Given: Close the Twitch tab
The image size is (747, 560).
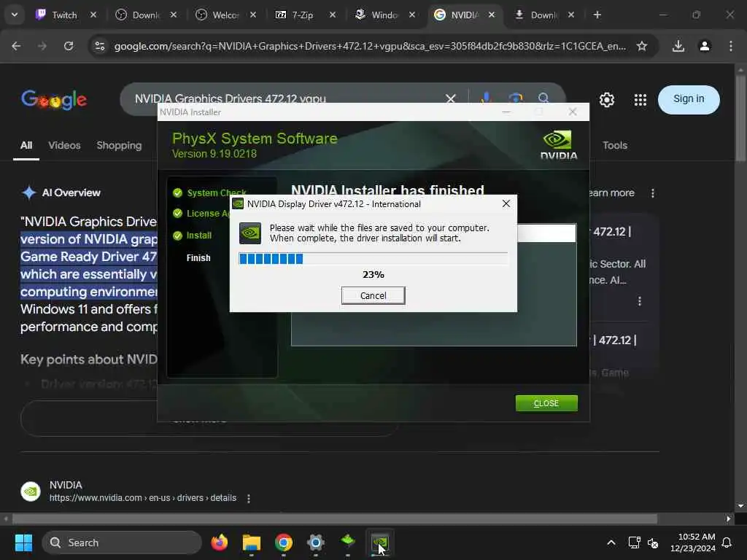Looking at the screenshot, I should click(x=93, y=15).
